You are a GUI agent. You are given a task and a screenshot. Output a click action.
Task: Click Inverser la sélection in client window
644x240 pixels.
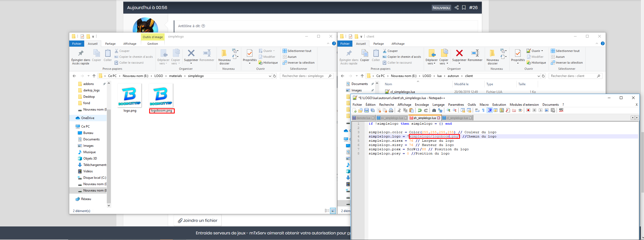click(x=567, y=63)
